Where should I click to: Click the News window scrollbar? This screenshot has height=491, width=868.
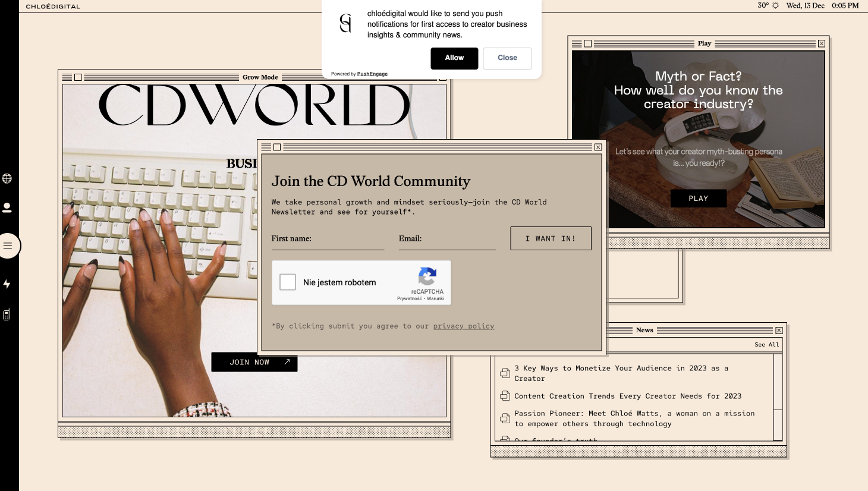(778, 397)
